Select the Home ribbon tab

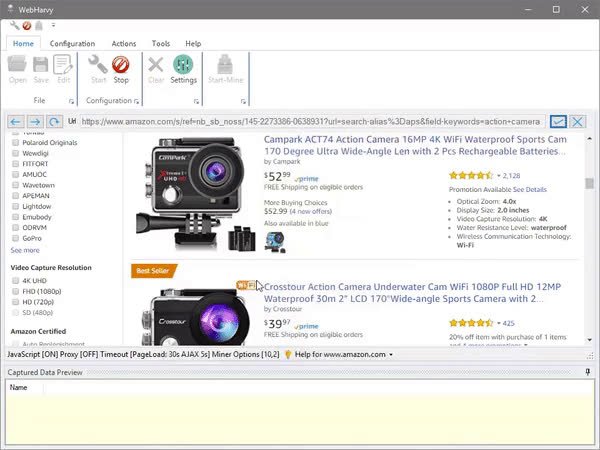pos(23,43)
